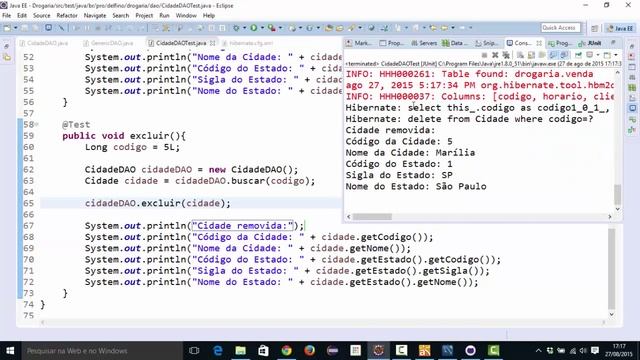Image resolution: width=640 pixels, height=360 pixels.
Task: Open the Open Console dropdown arrow
Action: (616, 55)
